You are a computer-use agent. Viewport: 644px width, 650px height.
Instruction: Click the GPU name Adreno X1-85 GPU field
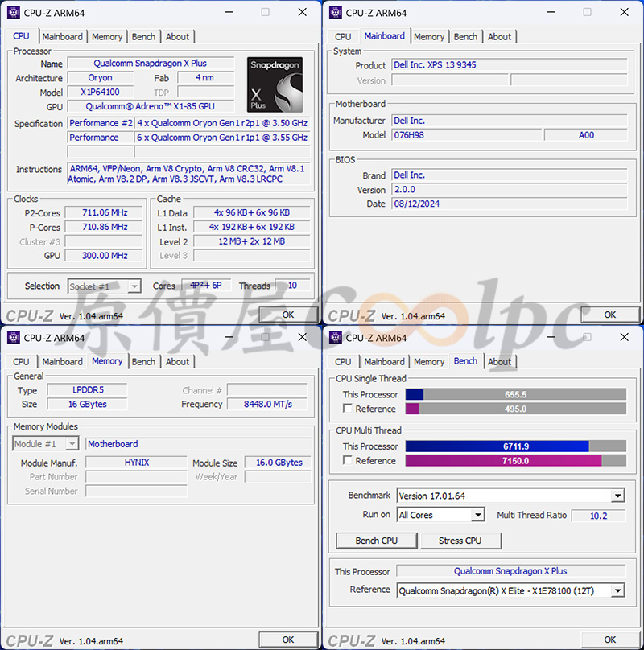151,106
